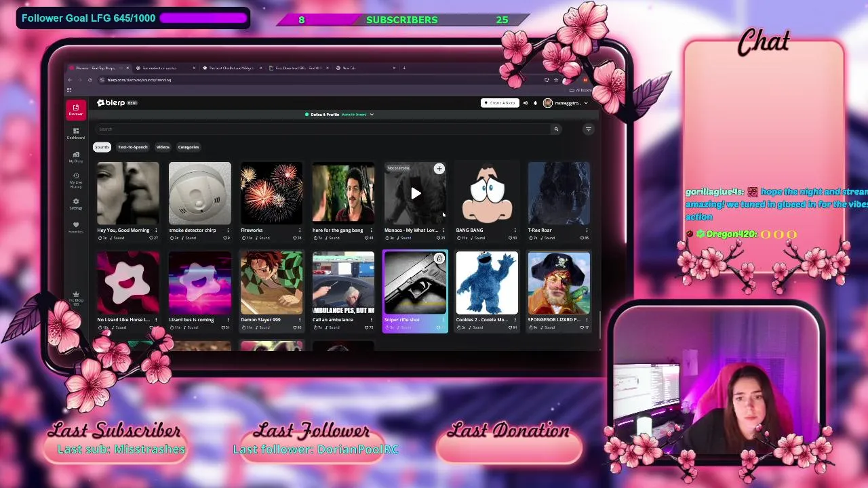Open the Fireworks thumbnail image
The width and height of the screenshot is (868, 488).
pyautogui.click(x=271, y=193)
